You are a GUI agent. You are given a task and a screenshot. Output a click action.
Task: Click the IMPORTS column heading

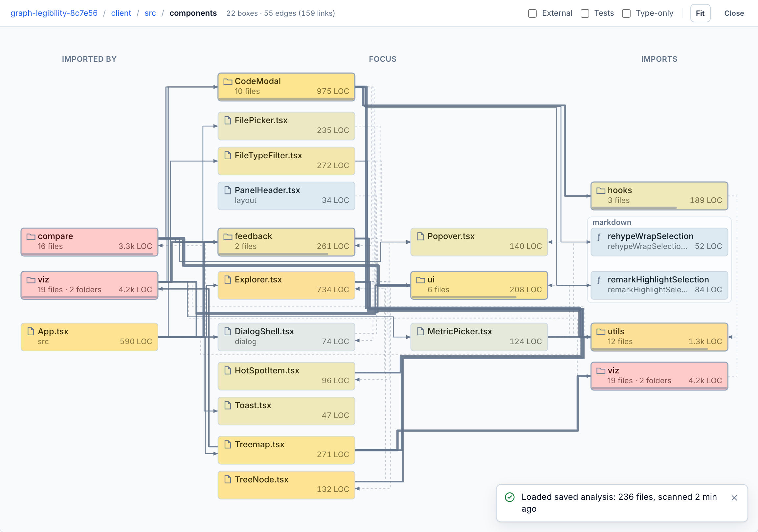(659, 59)
